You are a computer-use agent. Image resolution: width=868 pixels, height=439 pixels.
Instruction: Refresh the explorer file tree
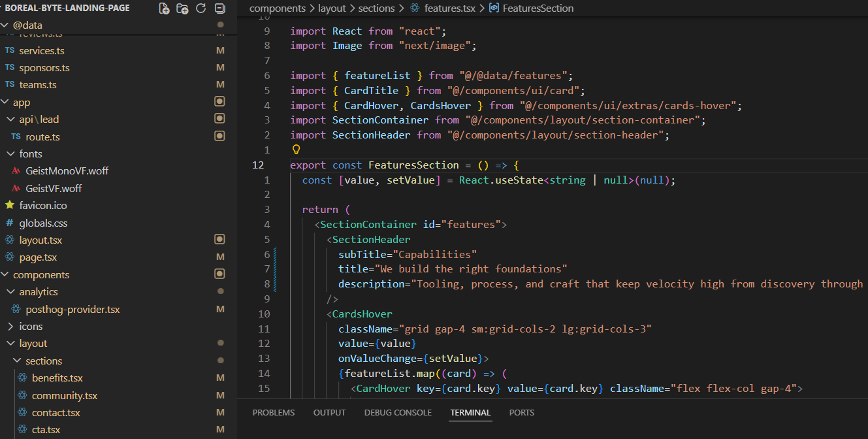tap(201, 8)
